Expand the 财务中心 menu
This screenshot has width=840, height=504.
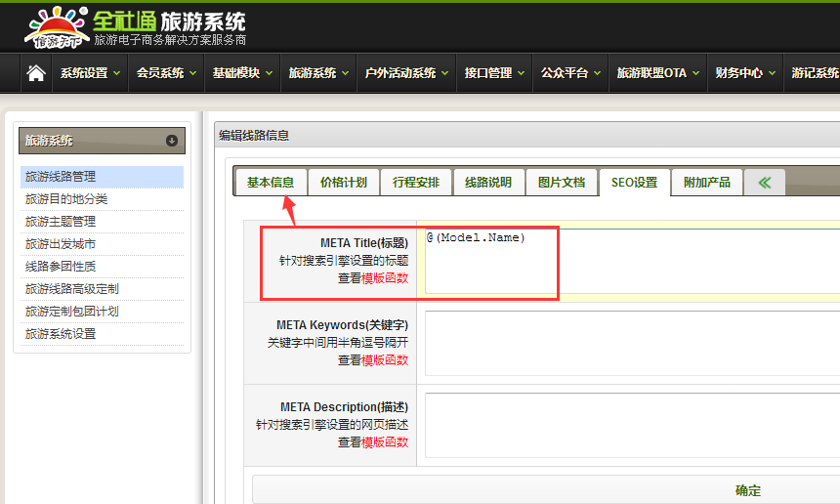point(745,73)
